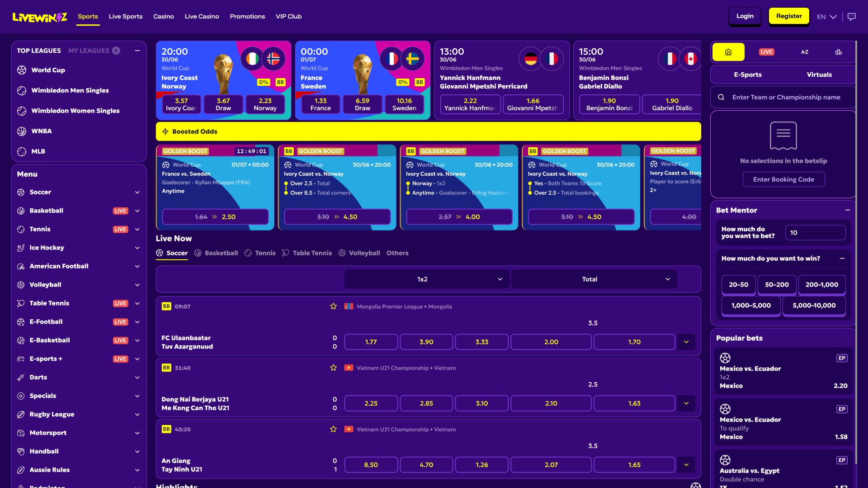Go to VIP Club
868x488 pixels.
288,16
